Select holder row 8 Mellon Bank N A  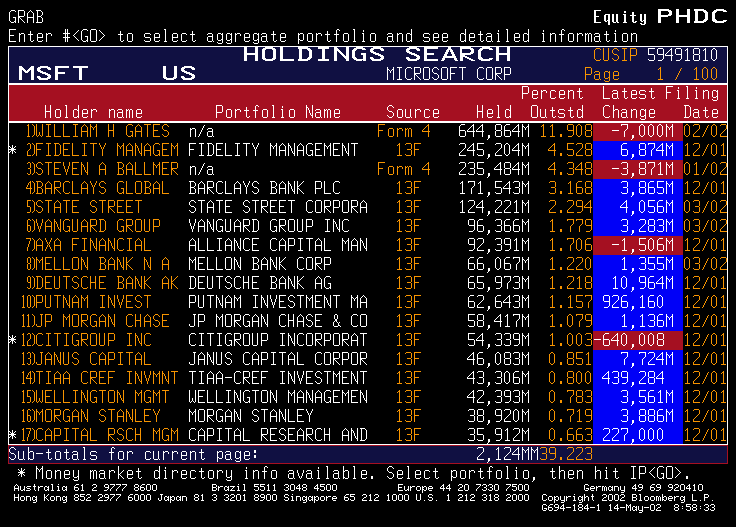point(368,264)
